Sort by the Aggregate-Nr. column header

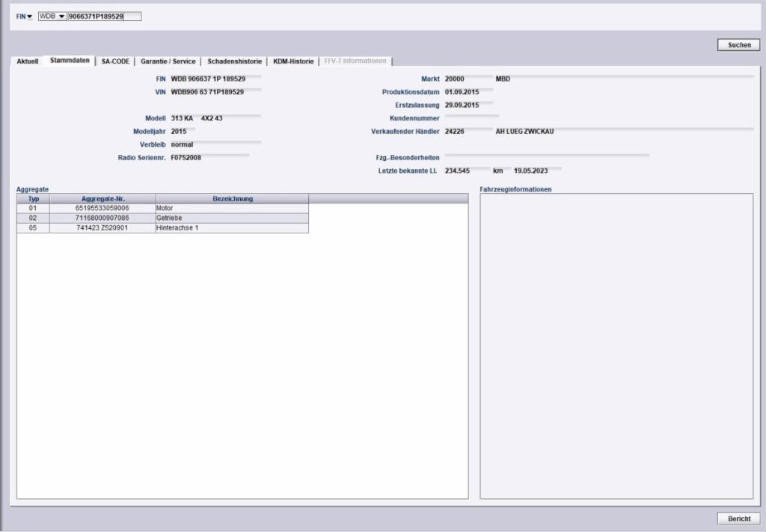pyautogui.click(x=102, y=199)
